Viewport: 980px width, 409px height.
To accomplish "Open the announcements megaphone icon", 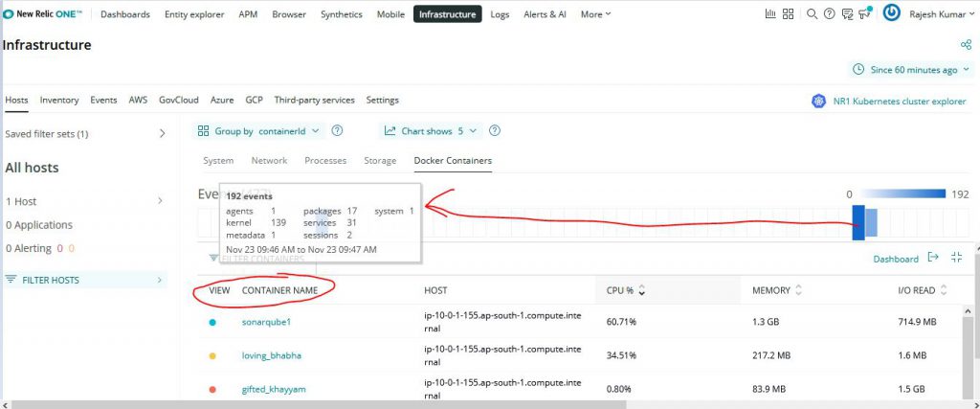I will pos(864,14).
